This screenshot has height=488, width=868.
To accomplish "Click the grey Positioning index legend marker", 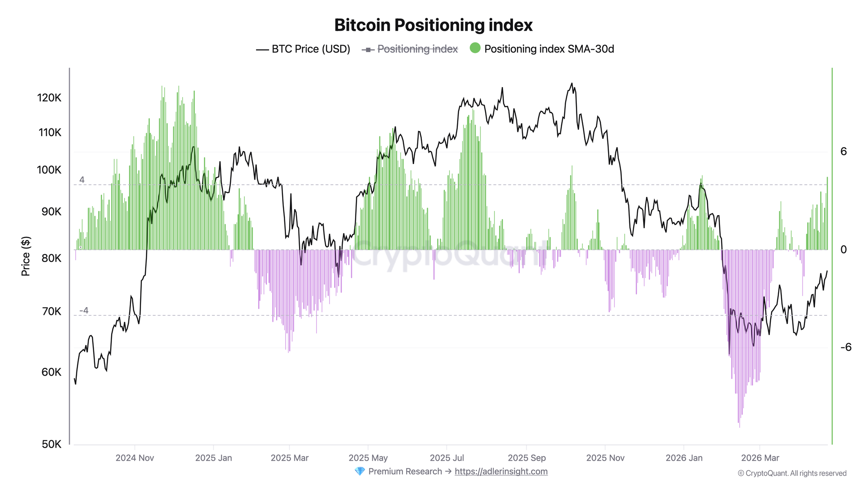I will click(368, 49).
